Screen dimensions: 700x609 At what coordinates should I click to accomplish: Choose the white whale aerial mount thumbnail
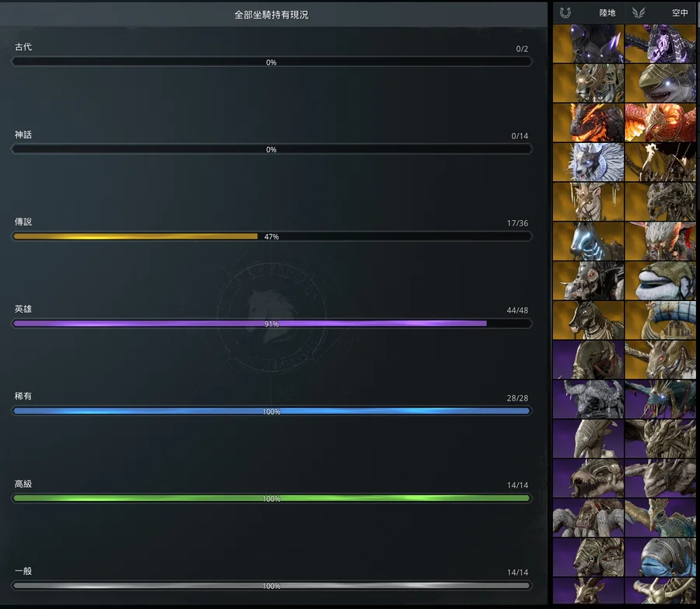coord(660,282)
